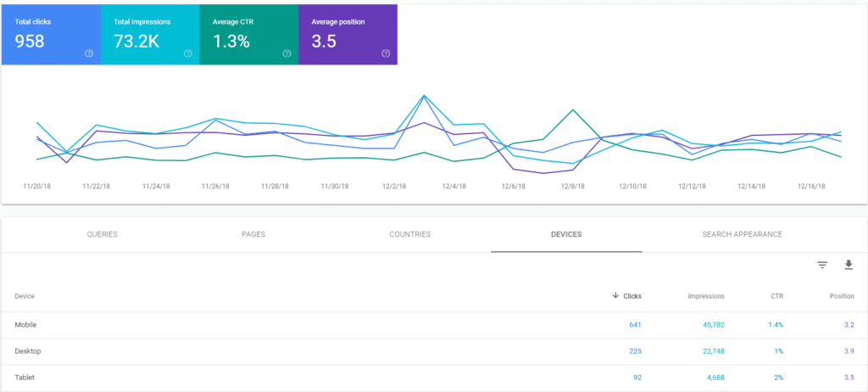Click help icon on Total clicks card
This screenshot has width=868, height=392.
[x=89, y=53]
